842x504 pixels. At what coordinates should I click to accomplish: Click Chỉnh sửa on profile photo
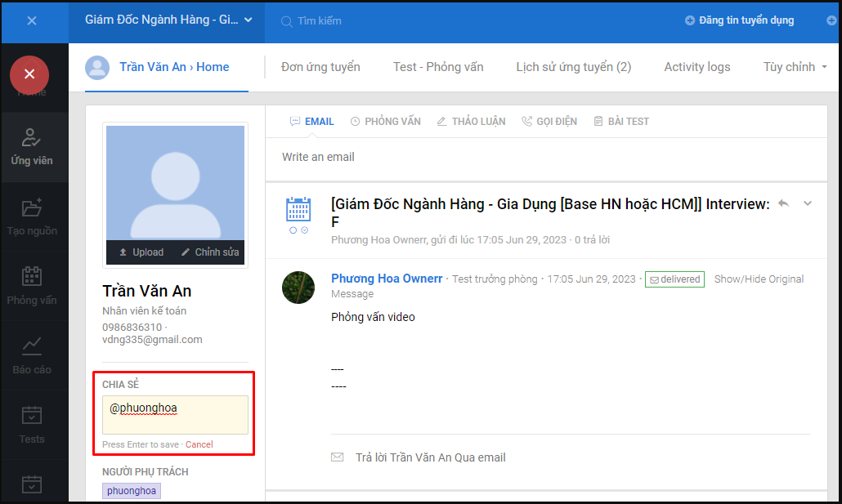click(x=210, y=252)
